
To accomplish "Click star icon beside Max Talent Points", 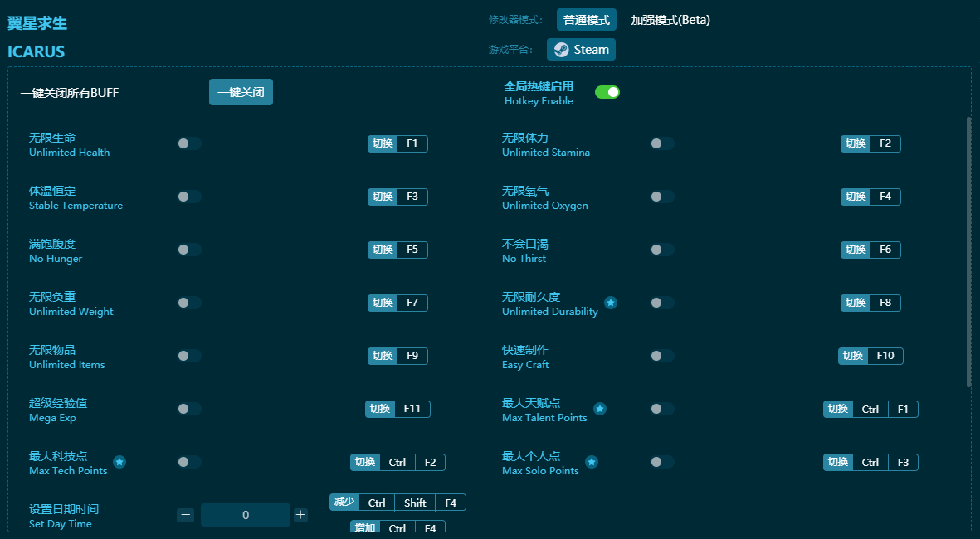I will pyautogui.click(x=599, y=409).
